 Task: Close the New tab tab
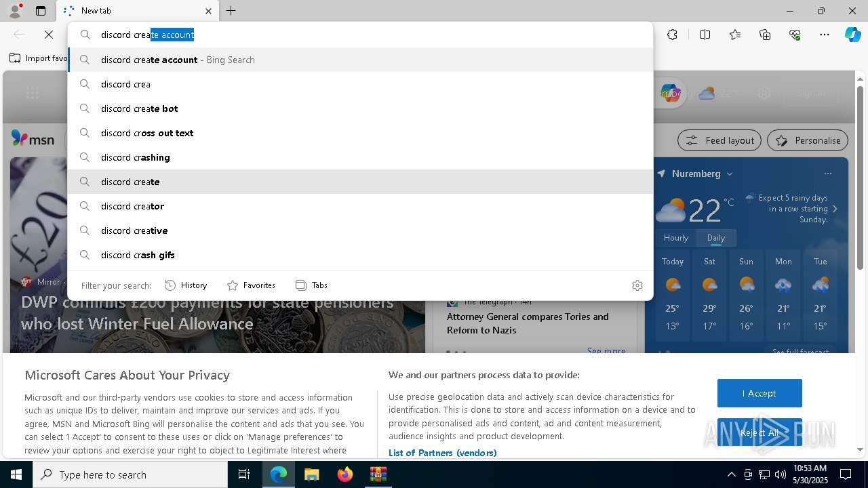pyautogui.click(x=208, y=11)
